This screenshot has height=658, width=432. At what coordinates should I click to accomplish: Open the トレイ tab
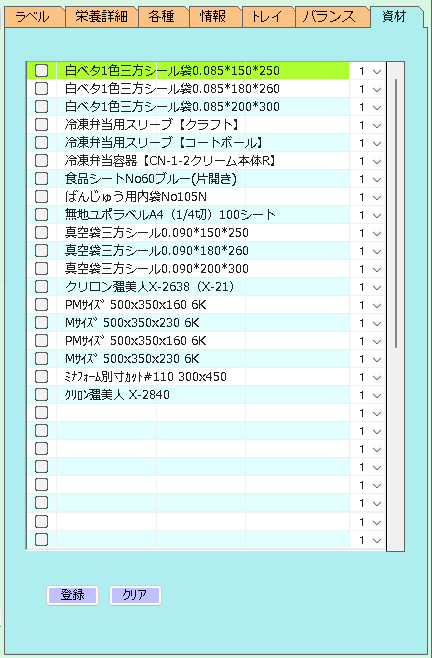point(268,17)
